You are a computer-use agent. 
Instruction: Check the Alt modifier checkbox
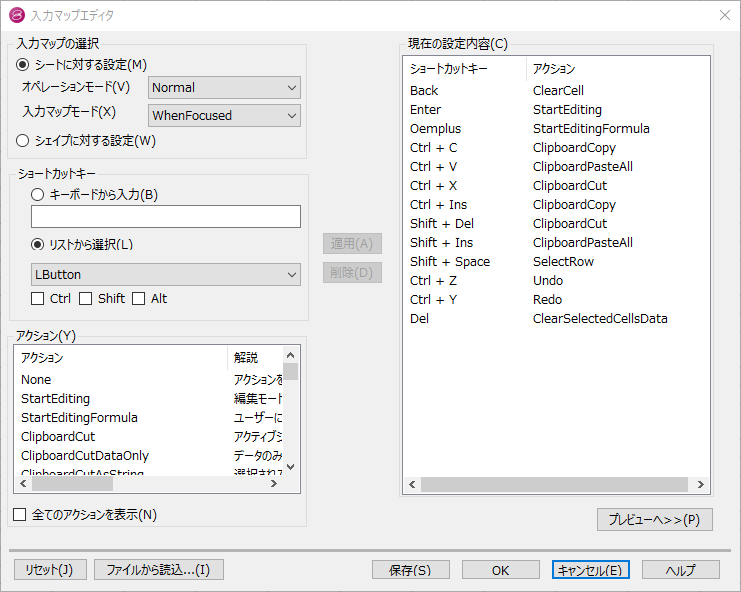(139, 299)
